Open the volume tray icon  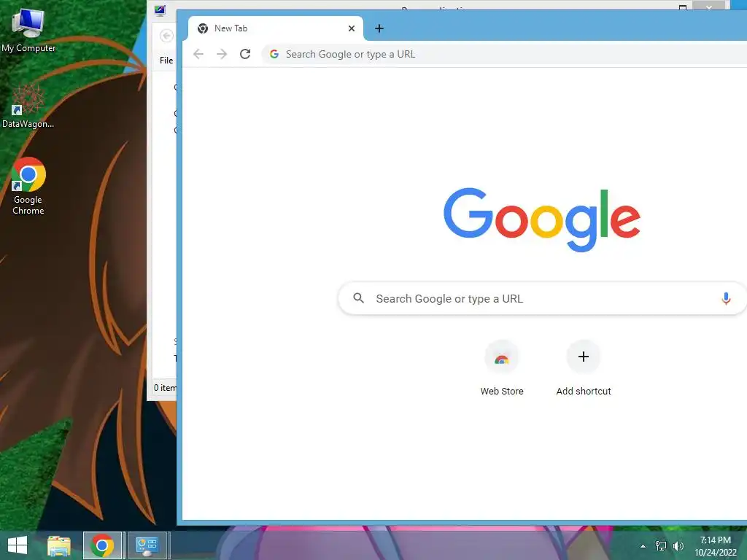pos(678,546)
